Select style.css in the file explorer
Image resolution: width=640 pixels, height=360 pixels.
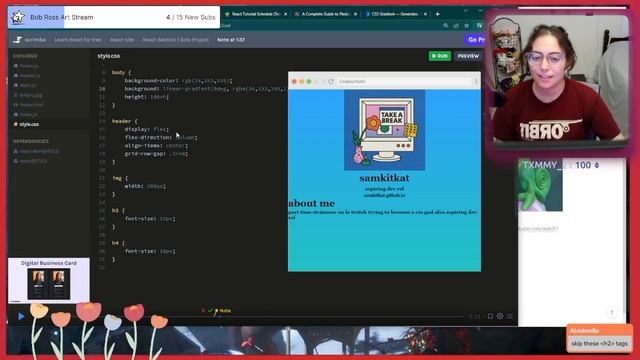[x=29, y=124]
